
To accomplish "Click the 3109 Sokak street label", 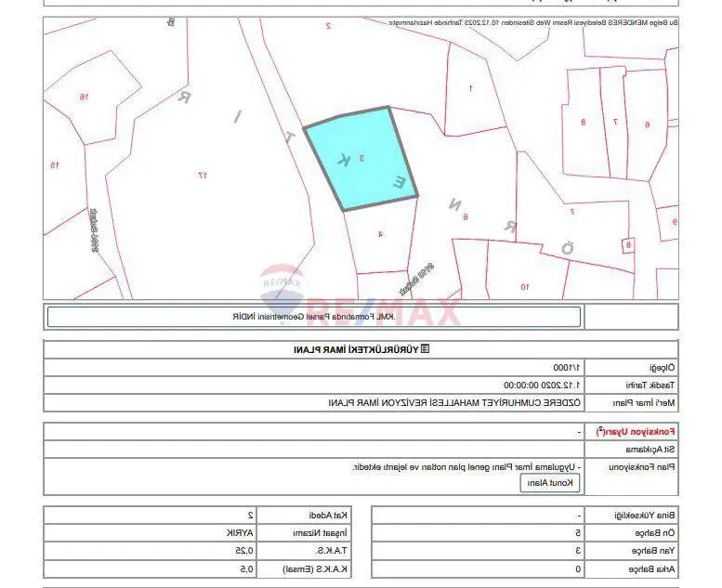I will click(x=416, y=279).
